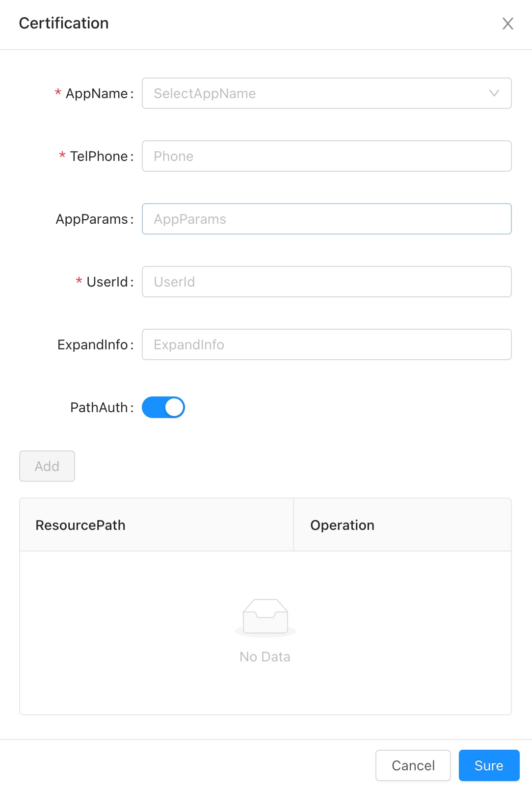The height and width of the screenshot is (787, 532).
Task: Click the TelPhone field label
Action: click(99, 156)
